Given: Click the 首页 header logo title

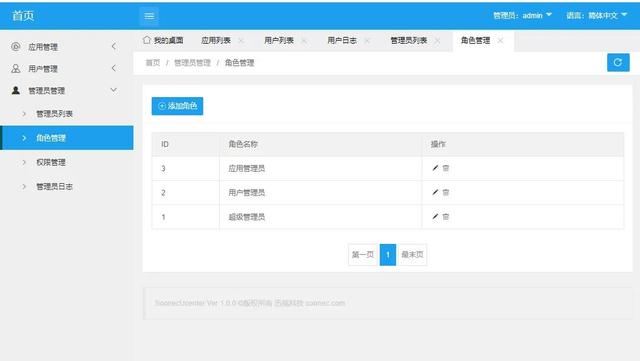Looking at the screenshot, I should [23, 16].
